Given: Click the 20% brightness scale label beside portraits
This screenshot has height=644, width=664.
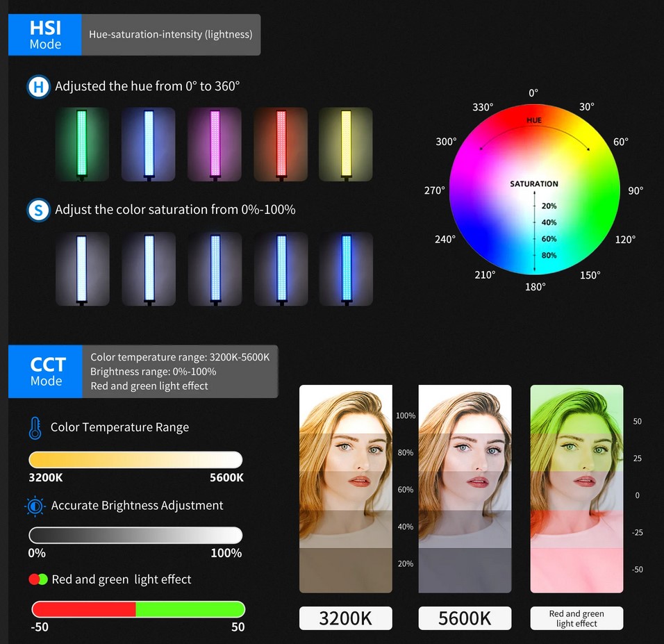Looking at the screenshot, I should 406,563.
